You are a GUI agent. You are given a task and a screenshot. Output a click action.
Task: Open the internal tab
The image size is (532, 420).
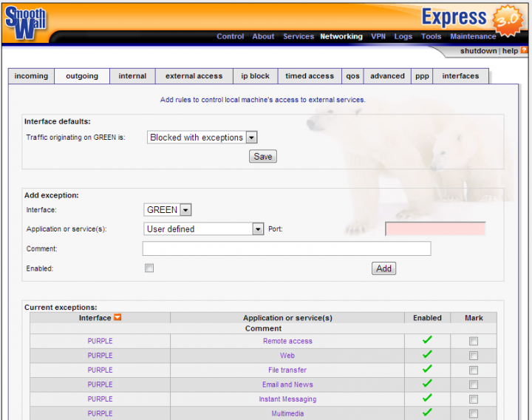(x=132, y=76)
